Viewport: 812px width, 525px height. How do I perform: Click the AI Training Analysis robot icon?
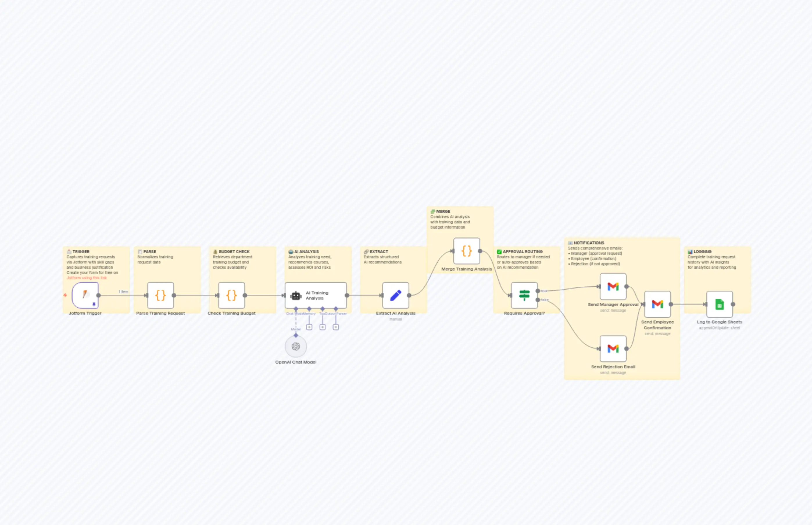(296, 296)
